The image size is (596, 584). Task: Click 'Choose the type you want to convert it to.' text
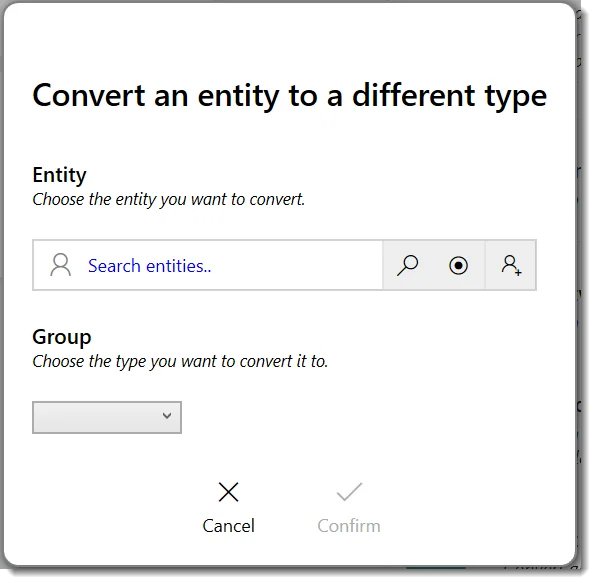[x=180, y=362]
